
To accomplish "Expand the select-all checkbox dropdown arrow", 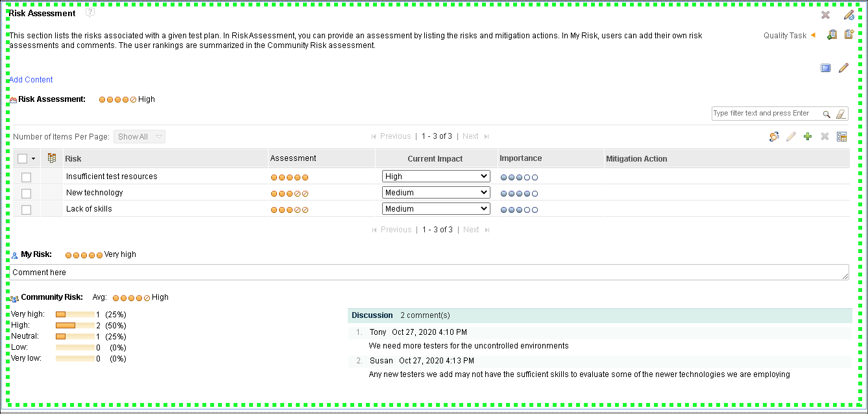I will [33, 159].
